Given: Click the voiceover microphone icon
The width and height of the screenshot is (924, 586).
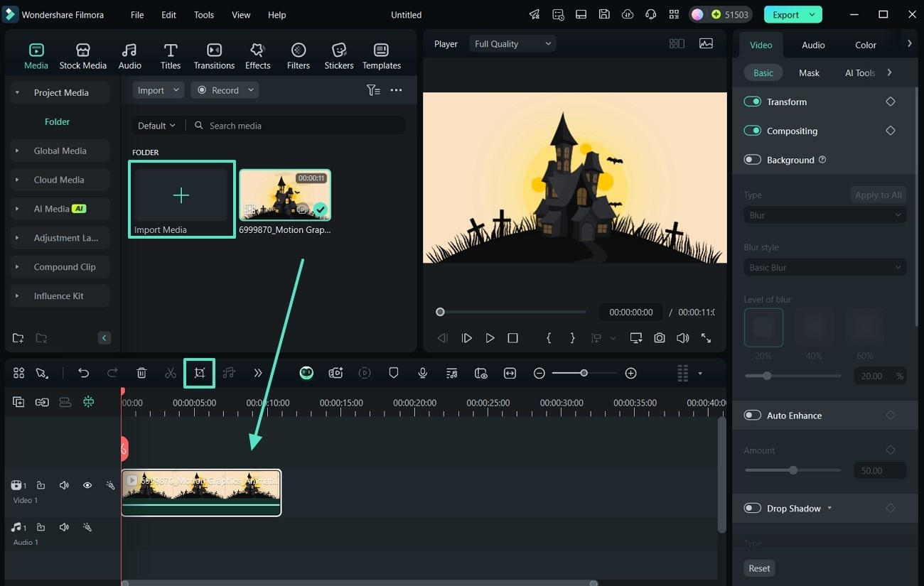Looking at the screenshot, I should (423, 373).
